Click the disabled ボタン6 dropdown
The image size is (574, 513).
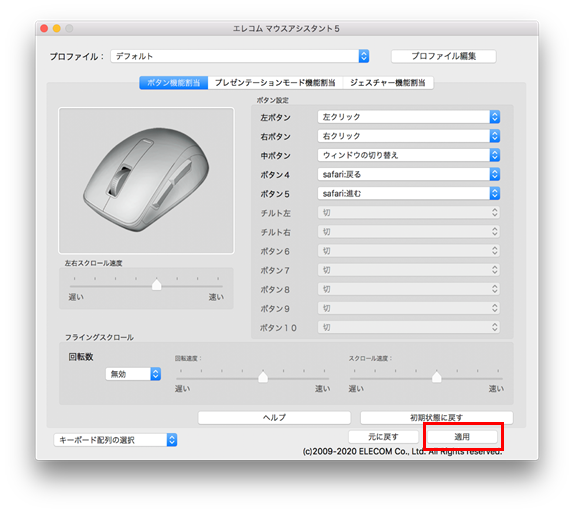point(409,251)
